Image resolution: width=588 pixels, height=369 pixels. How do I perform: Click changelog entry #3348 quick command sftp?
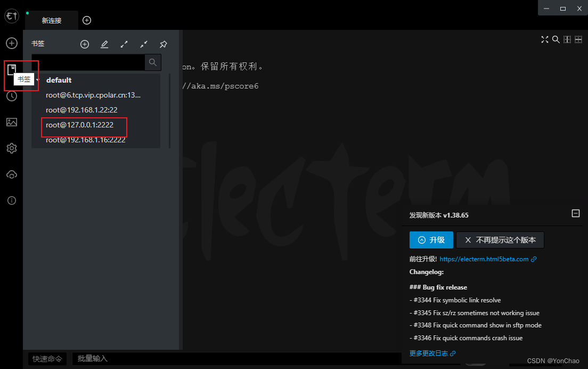pos(476,325)
